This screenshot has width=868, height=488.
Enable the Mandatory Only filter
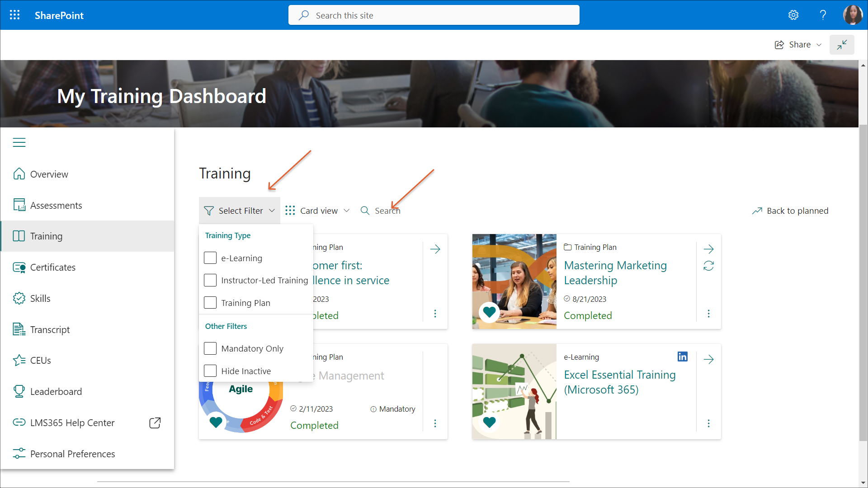210,348
